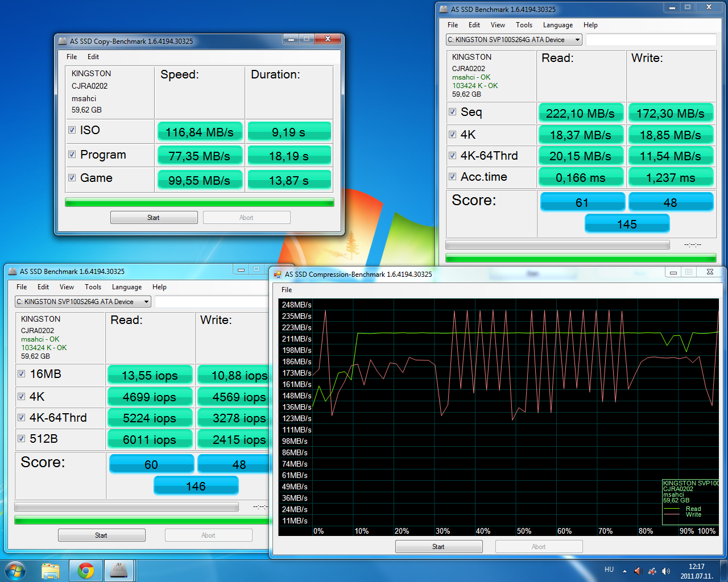Toggle the Seq test checkbox
728x582 pixels.
(x=452, y=111)
